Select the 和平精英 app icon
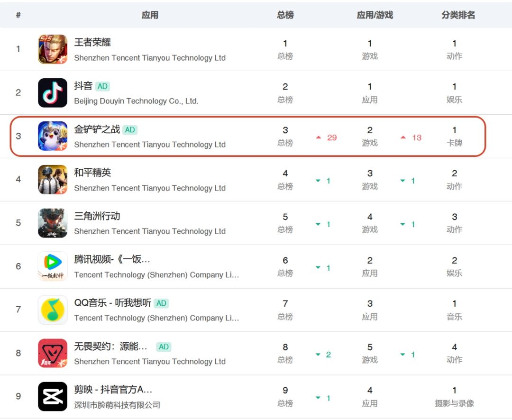The height and width of the screenshot is (420, 512). pyautogui.click(x=53, y=180)
